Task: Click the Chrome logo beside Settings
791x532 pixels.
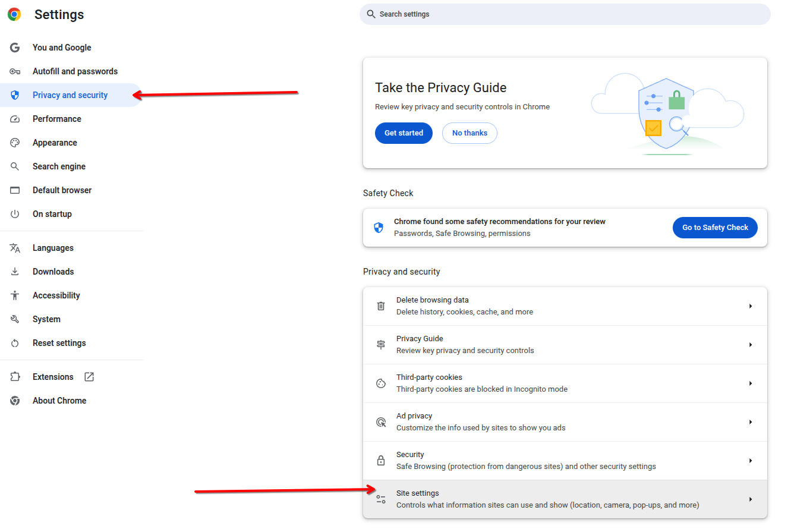Action: (14, 14)
